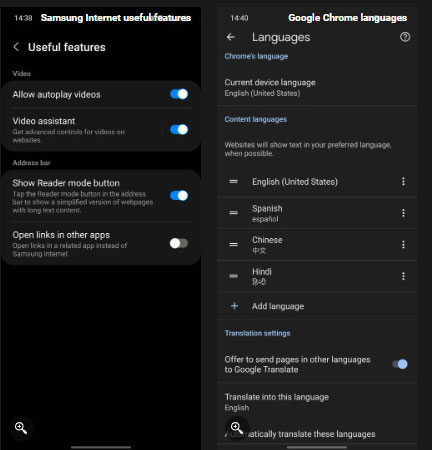
Task: Tap the back arrow on Languages screen
Action: point(231,37)
